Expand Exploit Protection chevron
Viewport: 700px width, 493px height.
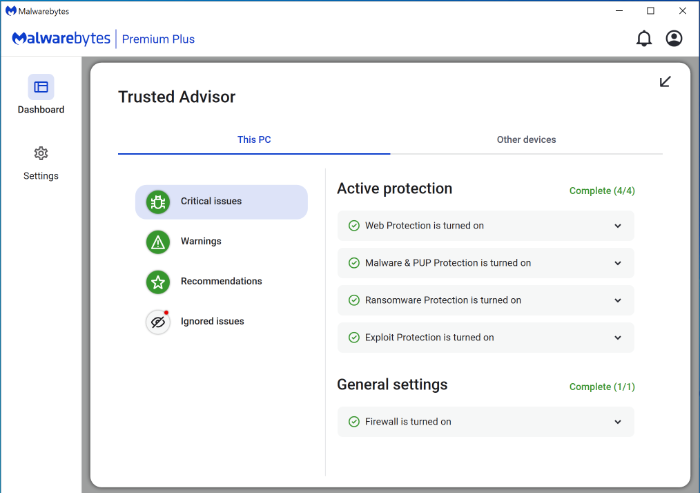(618, 338)
